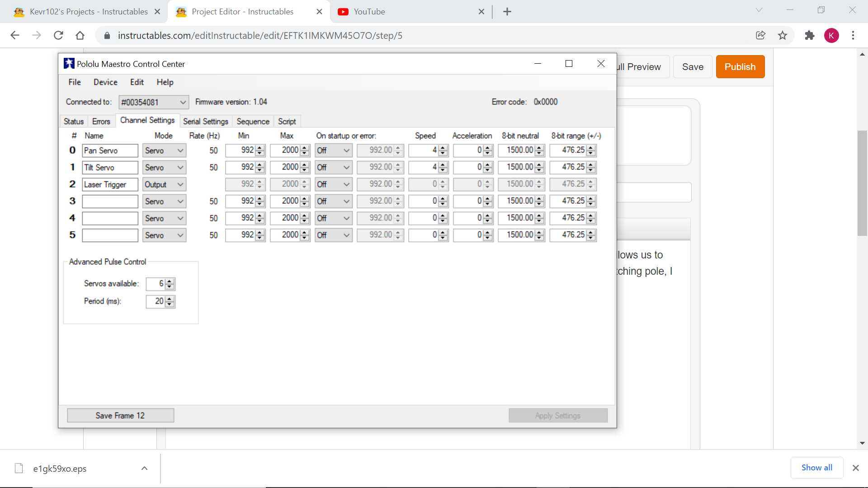The width and height of the screenshot is (868, 488).
Task: Increase Tilt Servo Speed with stepper arrow
Action: coord(442,165)
